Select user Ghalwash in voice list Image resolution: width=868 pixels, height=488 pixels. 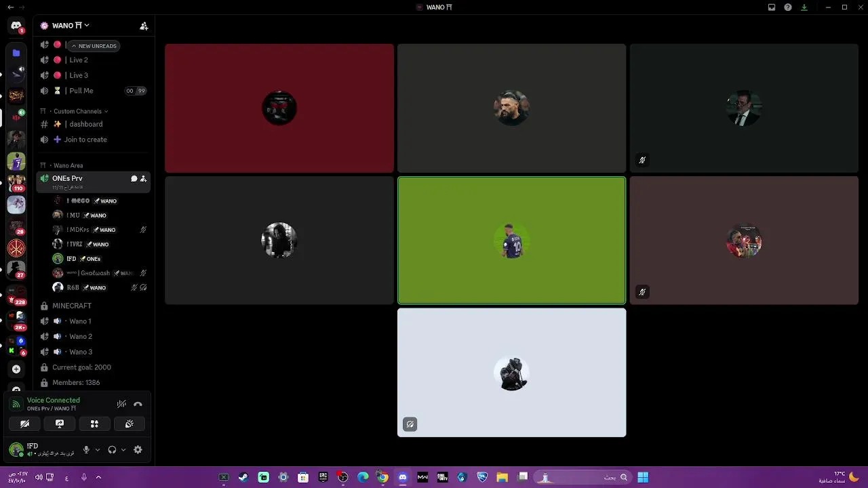coord(100,273)
